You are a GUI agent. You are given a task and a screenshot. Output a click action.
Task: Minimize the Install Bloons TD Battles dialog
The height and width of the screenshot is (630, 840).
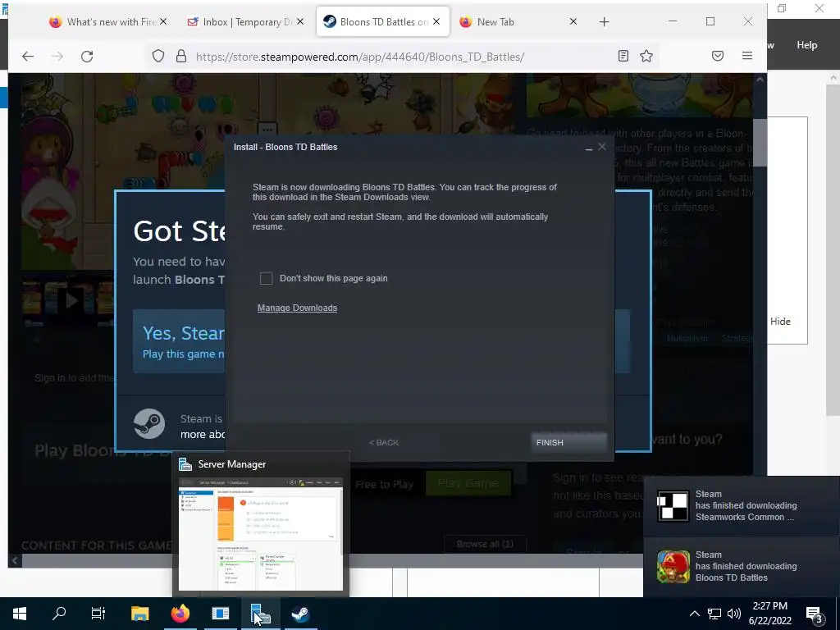tap(589, 148)
